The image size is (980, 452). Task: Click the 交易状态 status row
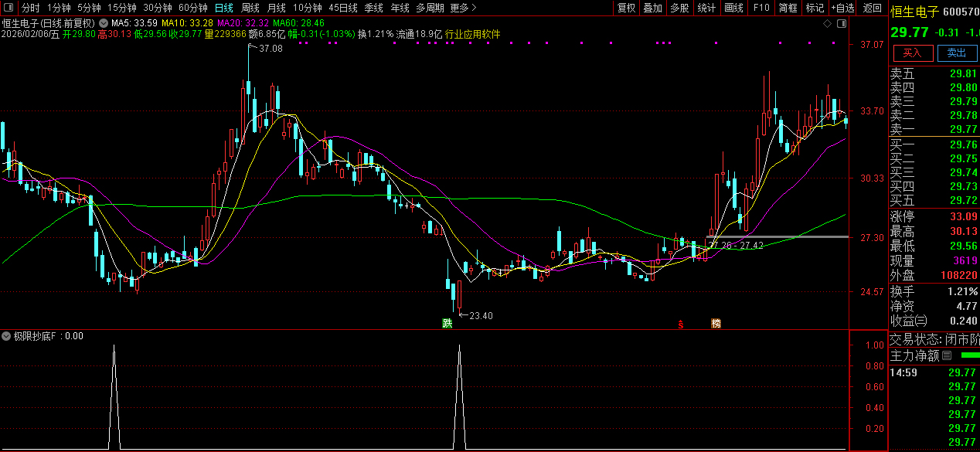point(934,339)
